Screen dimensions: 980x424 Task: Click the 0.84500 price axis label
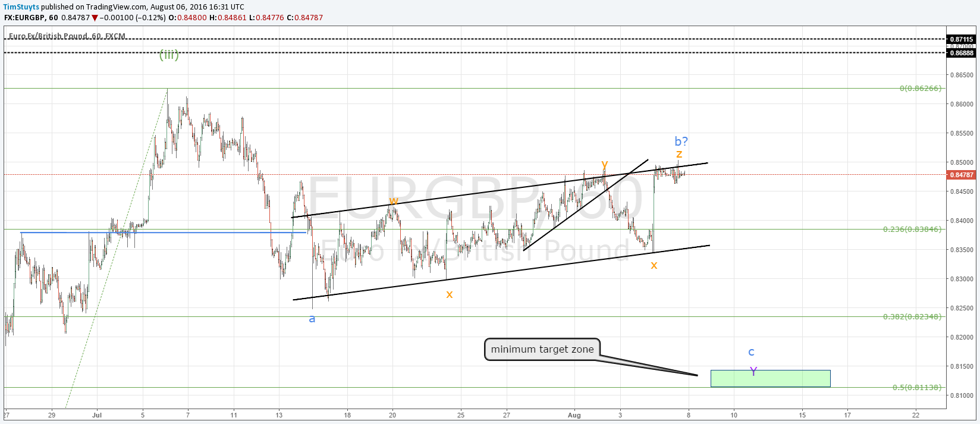coord(962,191)
